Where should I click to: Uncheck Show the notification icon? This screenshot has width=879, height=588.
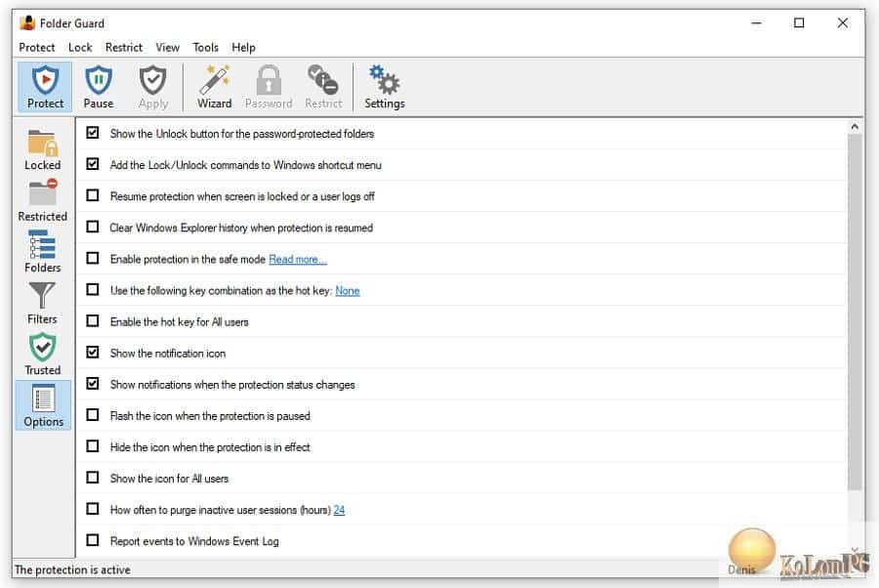click(x=93, y=353)
